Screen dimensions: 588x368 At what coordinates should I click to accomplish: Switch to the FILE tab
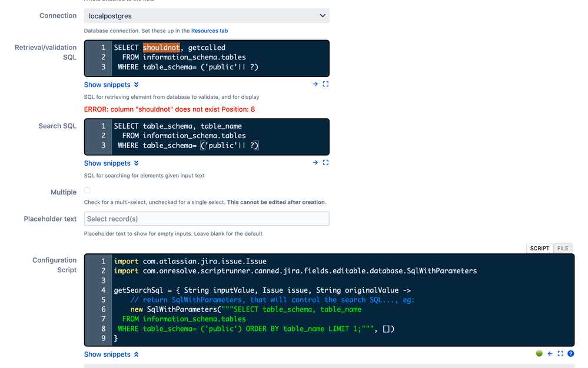pos(563,248)
